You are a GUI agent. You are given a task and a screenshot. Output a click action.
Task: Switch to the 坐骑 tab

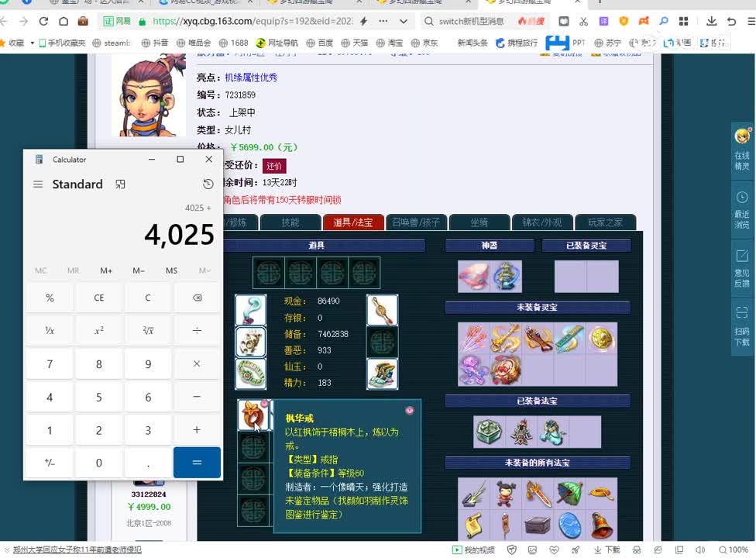tap(479, 222)
